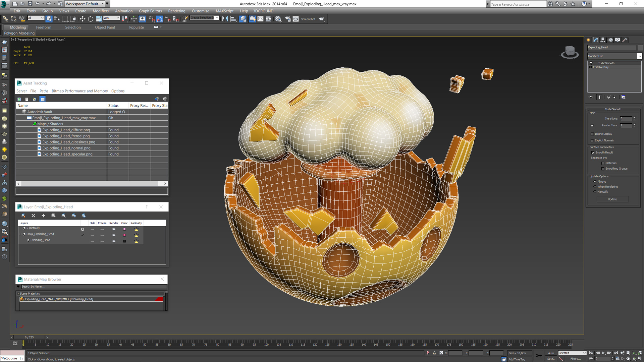Viewport: 644px width, 362px height.
Task: Open the Material Editor icon
Action: (x=278, y=19)
